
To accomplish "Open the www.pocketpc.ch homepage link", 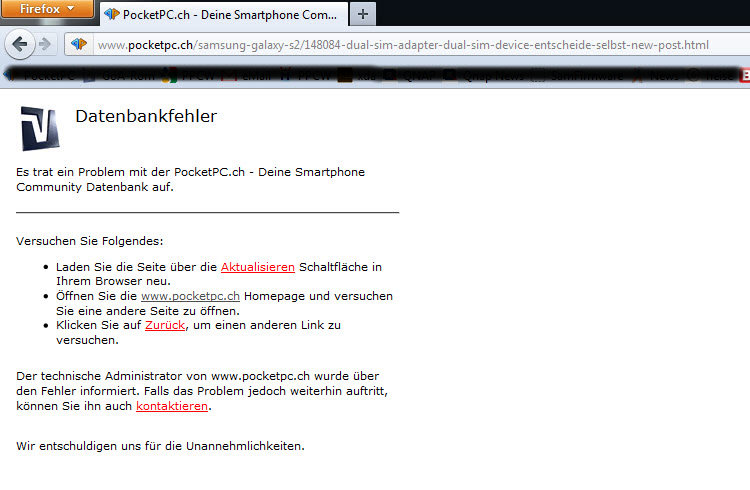I will (x=190, y=296).
